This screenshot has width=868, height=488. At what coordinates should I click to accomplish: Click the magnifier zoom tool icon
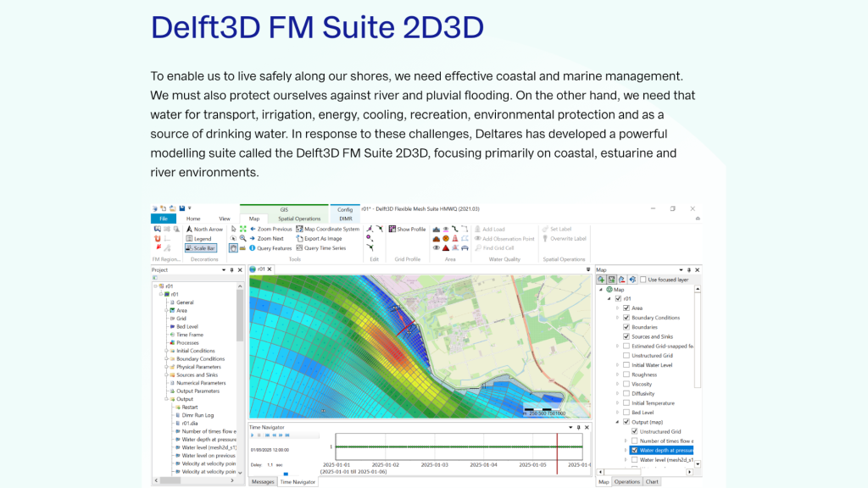pyautogui.click(x=243, y=238)
